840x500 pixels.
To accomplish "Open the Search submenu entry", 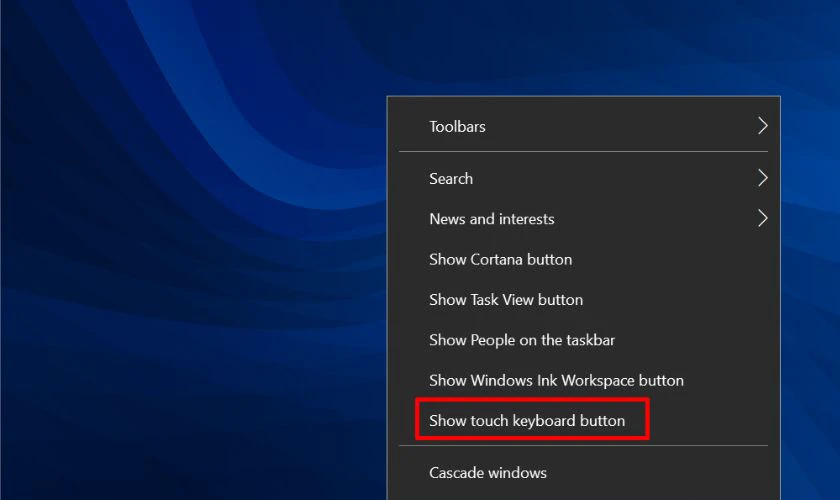I will 583,178.
